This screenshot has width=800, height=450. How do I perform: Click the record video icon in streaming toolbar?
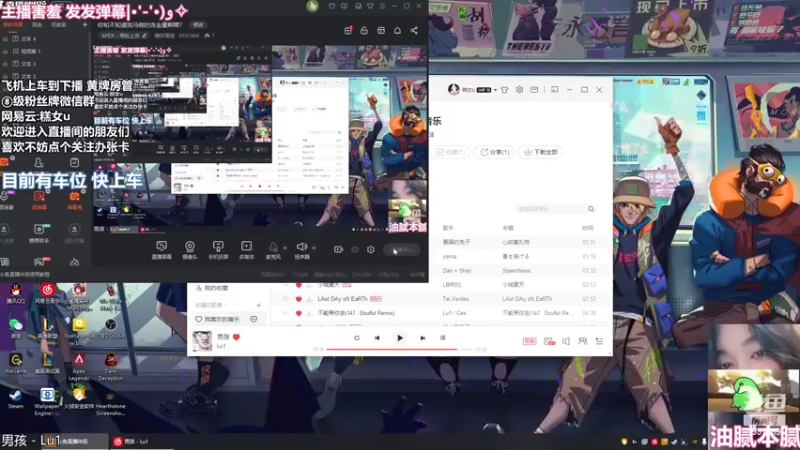click(338, 249)
